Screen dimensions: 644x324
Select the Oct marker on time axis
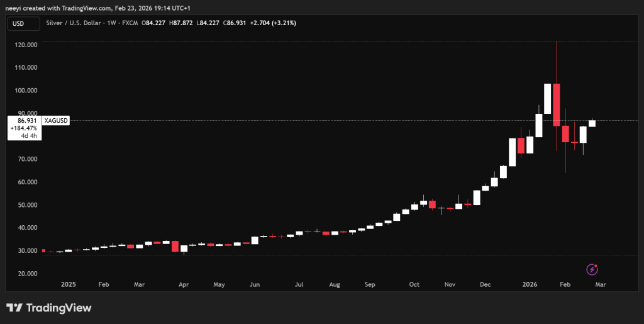coord(414,284)
